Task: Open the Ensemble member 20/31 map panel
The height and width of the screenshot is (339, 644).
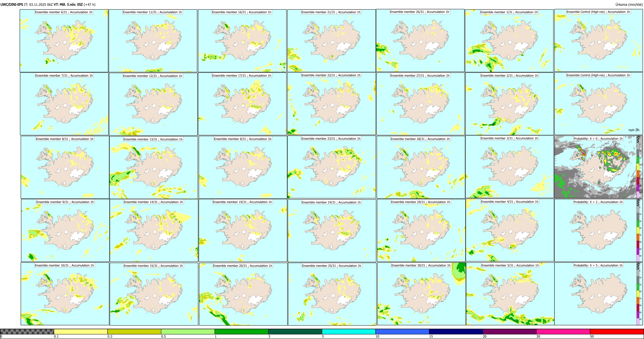Action: tap(243, 294)
